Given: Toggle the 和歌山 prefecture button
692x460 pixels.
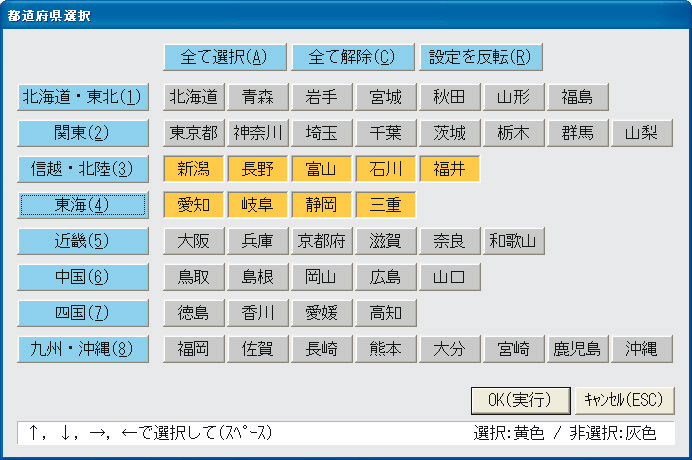Looking at the screenshot, I should (x=514, y=241).
